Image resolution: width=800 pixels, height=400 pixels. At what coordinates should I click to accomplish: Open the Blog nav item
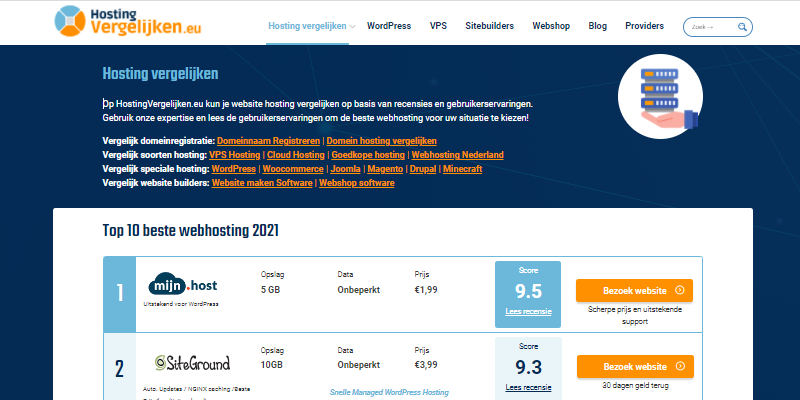tap(597, 26)
